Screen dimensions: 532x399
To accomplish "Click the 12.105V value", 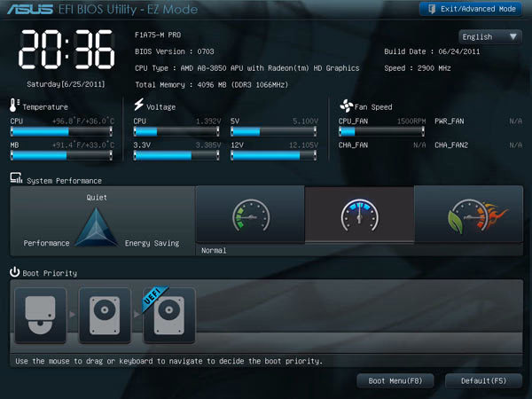I will tap(303, 145).
